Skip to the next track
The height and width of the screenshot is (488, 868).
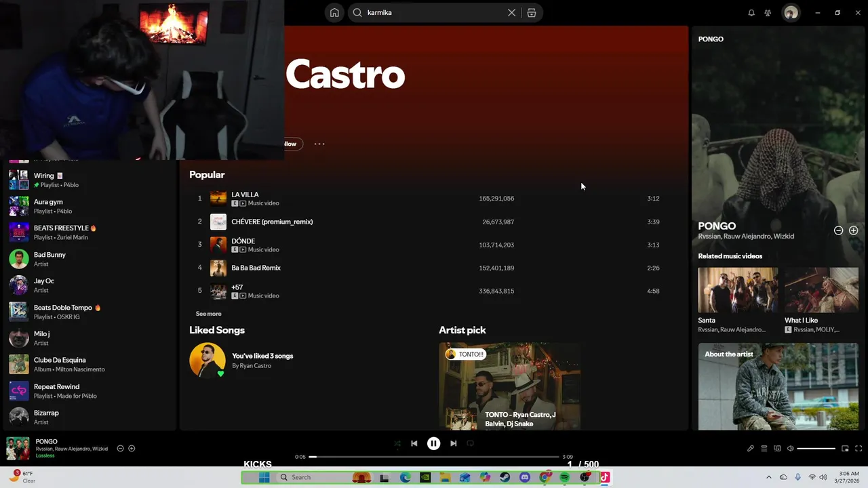453,443
